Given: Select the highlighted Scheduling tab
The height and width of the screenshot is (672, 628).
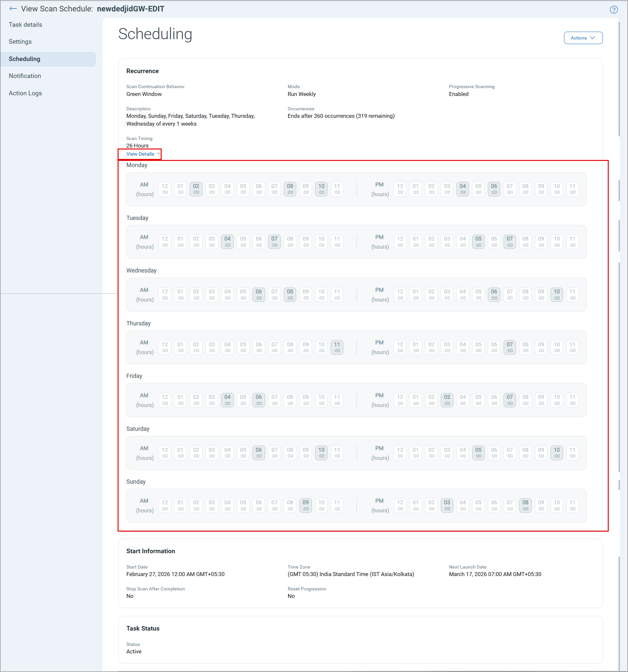Looking at the screenshot, I should pyautogui.click(x=24, y=59).
